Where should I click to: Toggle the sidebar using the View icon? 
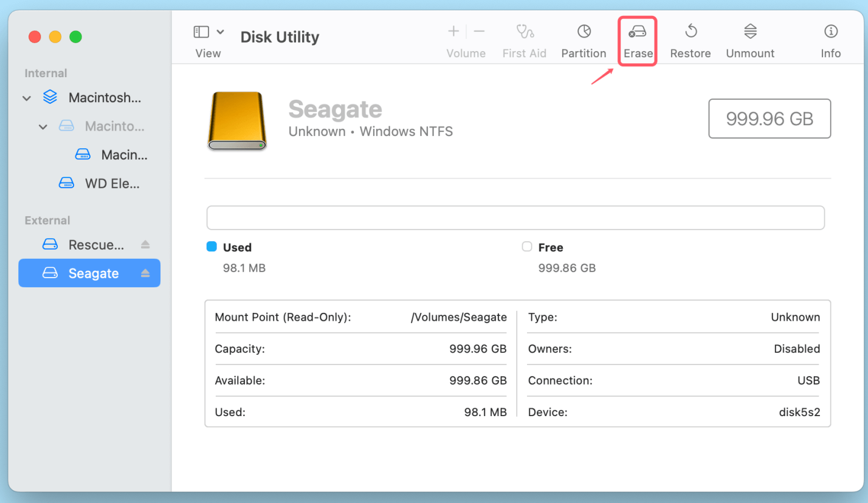tap(202, 30)
